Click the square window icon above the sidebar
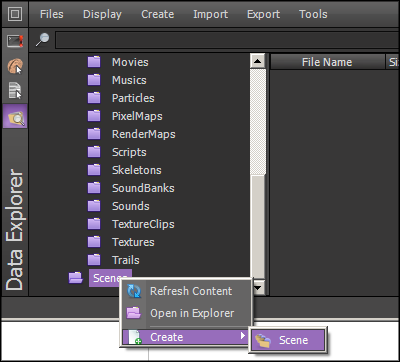The width and height of the screenshot is (400, 362). coord(14,14)
